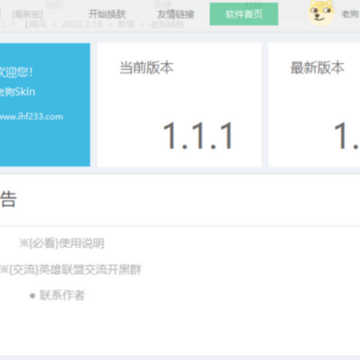Open the 开始换肤 tab

pos(107,14)
